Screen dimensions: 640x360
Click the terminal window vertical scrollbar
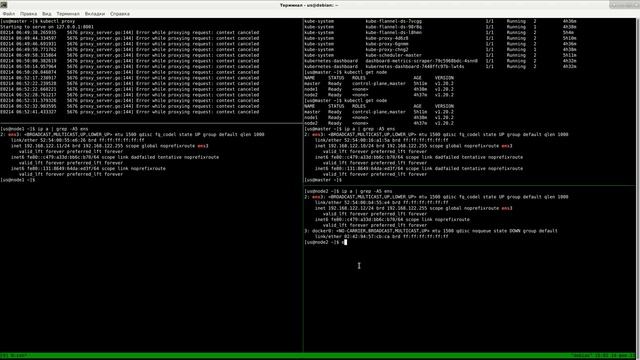click(x=638, y=185)
